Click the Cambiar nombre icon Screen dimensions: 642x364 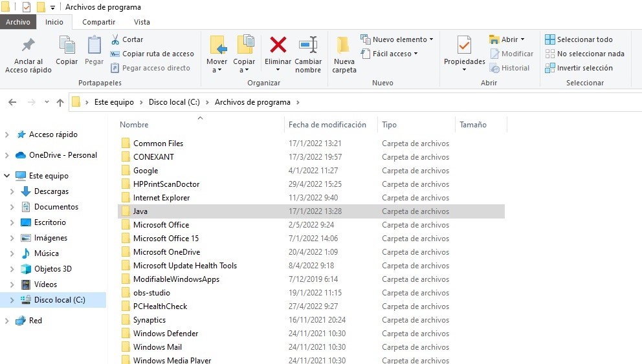308,45
